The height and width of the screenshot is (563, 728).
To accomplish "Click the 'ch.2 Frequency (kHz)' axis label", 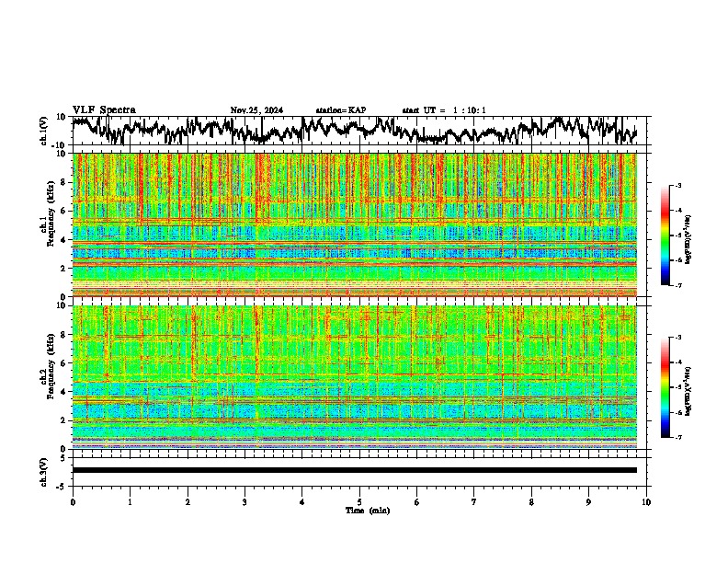I will [x=48, y=366].
